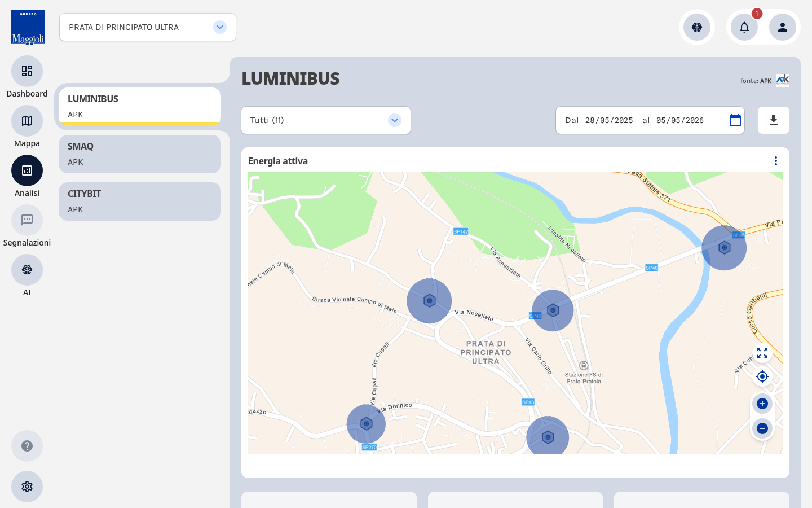The image size is (812, 508).
Task: Open the help question mark icon
Action: 27,446
